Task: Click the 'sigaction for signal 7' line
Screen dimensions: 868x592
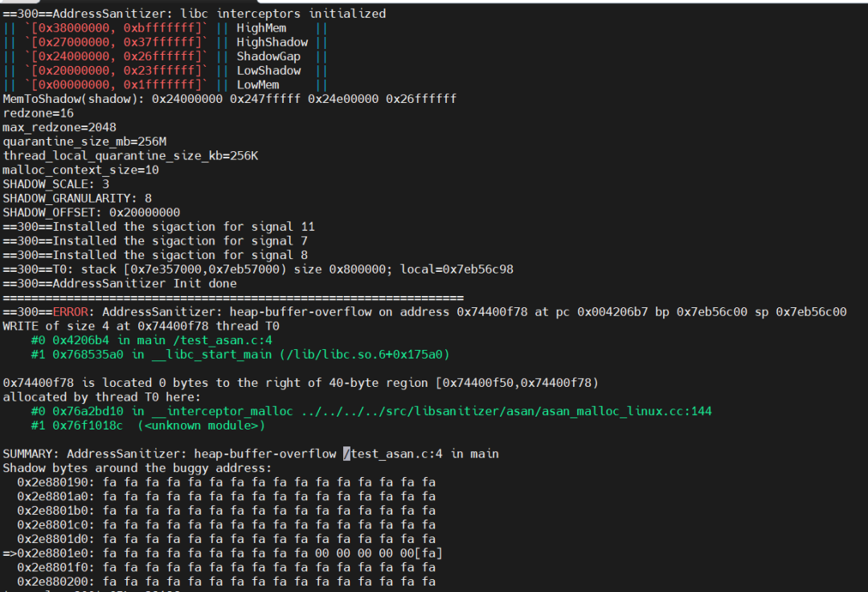Action: (155, 240)
